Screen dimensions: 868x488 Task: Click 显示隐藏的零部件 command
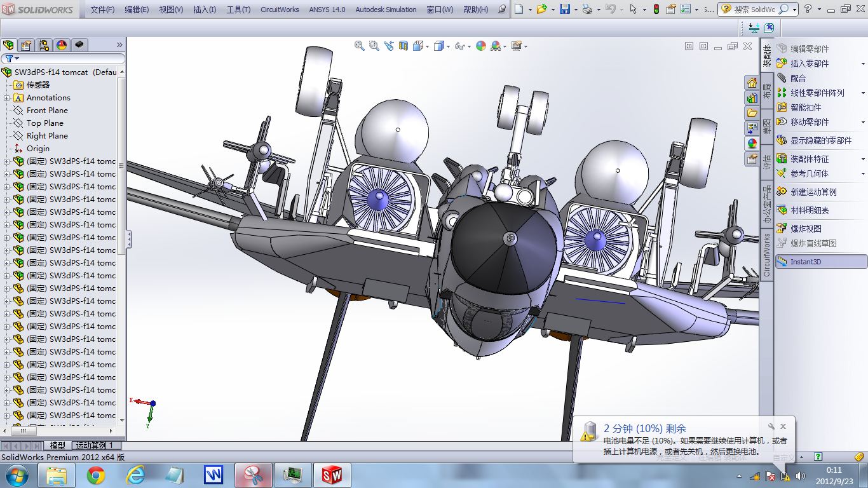point(814,140)
